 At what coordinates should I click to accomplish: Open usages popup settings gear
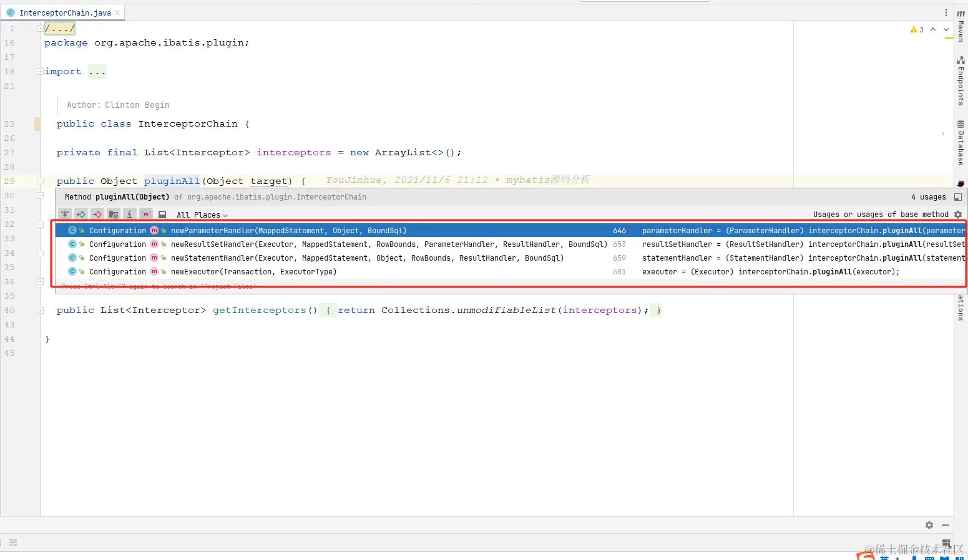click(958, 215)
